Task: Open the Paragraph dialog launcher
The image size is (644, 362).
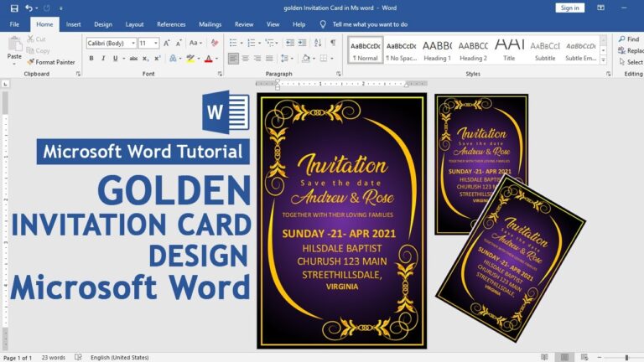Action: pos(339,74)
